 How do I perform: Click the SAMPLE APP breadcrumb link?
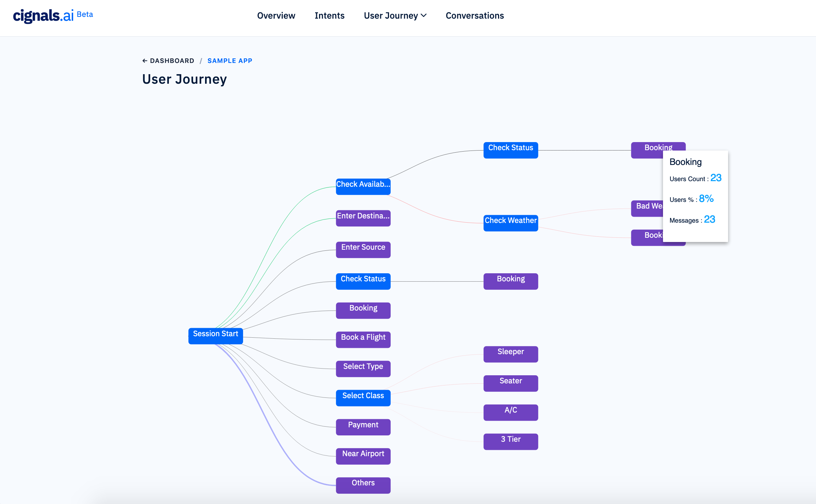pyautogui.click(x=230, y=61)
